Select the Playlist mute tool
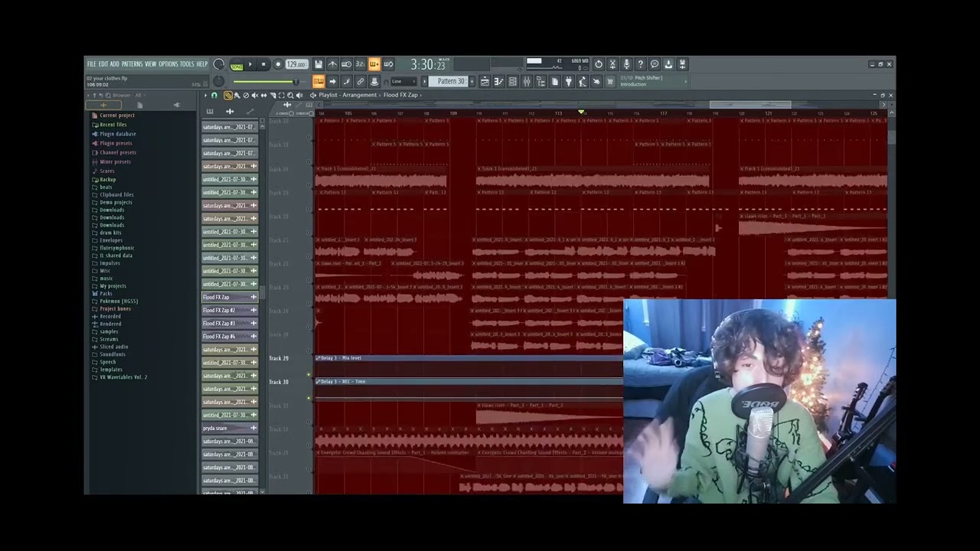 tap(255, 95)
